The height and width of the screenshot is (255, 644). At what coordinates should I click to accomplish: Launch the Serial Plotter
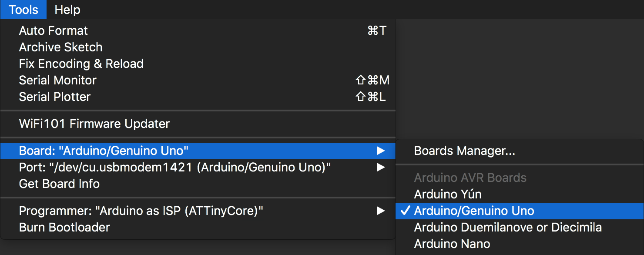point(55,97)
